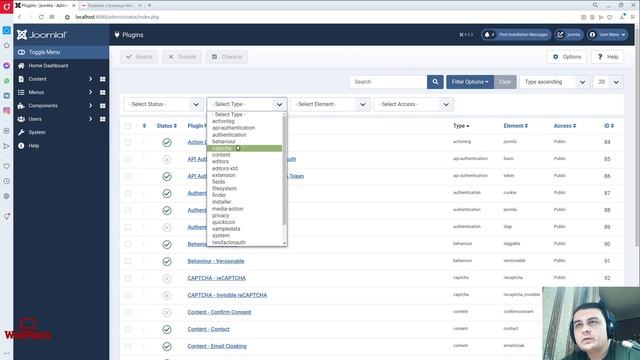Choose actionlog in the type list
The image size is (640, 360).
(244, 121)
